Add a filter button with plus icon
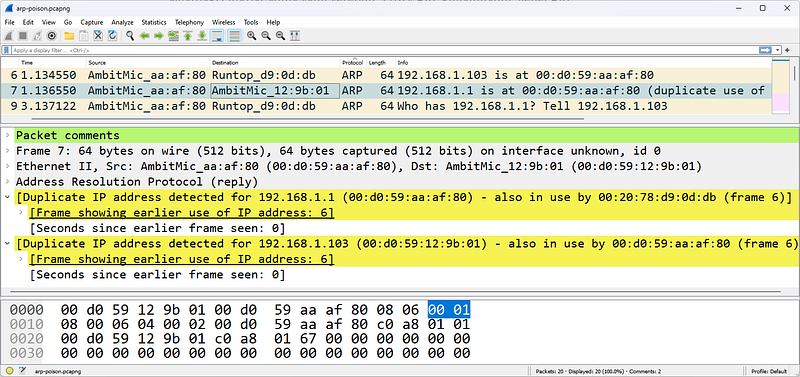The image size is (800, 377). pos(787,50)
